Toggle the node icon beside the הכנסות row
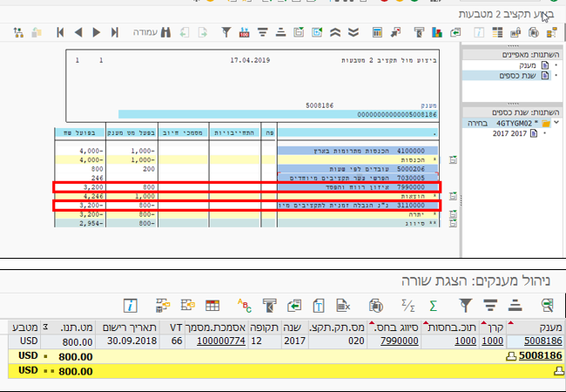Image resolution: width=566 pixels, height=392 pixels. click(453, 160)
